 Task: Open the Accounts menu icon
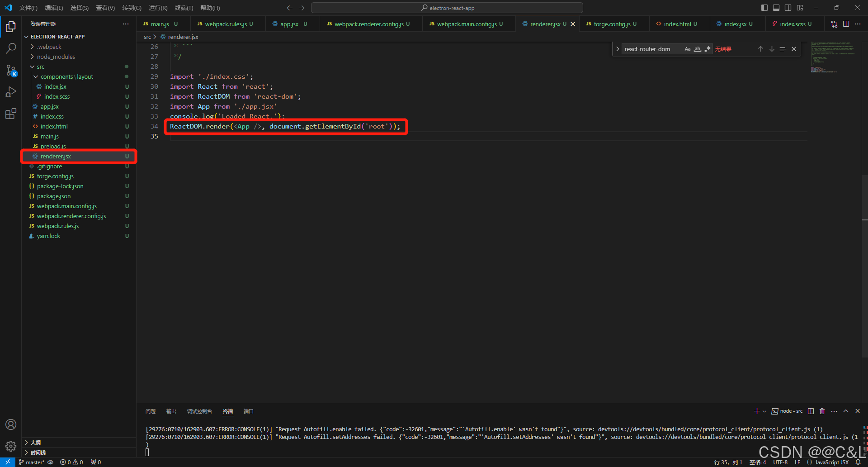point(11,424)
